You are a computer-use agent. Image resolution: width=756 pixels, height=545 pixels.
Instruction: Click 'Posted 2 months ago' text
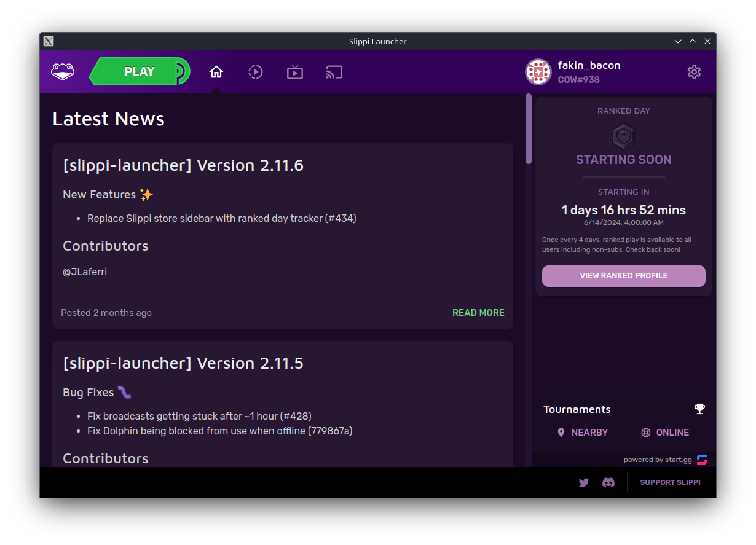106,313
